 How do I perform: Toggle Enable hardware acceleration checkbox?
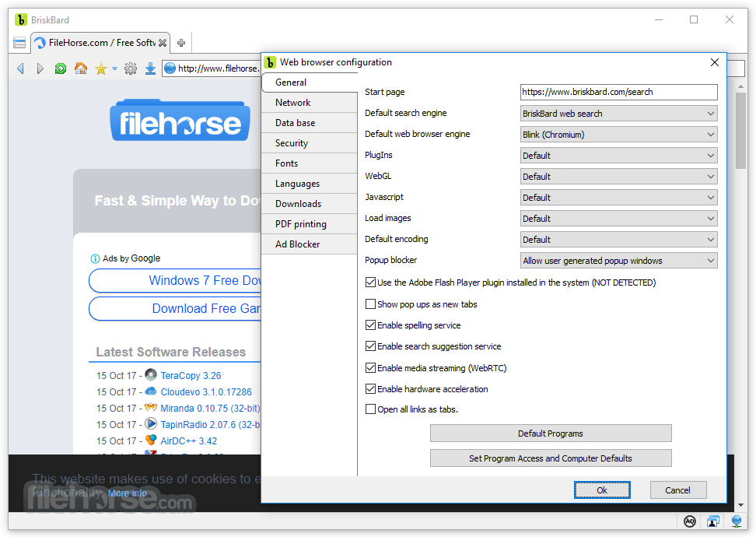pyautogui.click(x=370, y=389)
